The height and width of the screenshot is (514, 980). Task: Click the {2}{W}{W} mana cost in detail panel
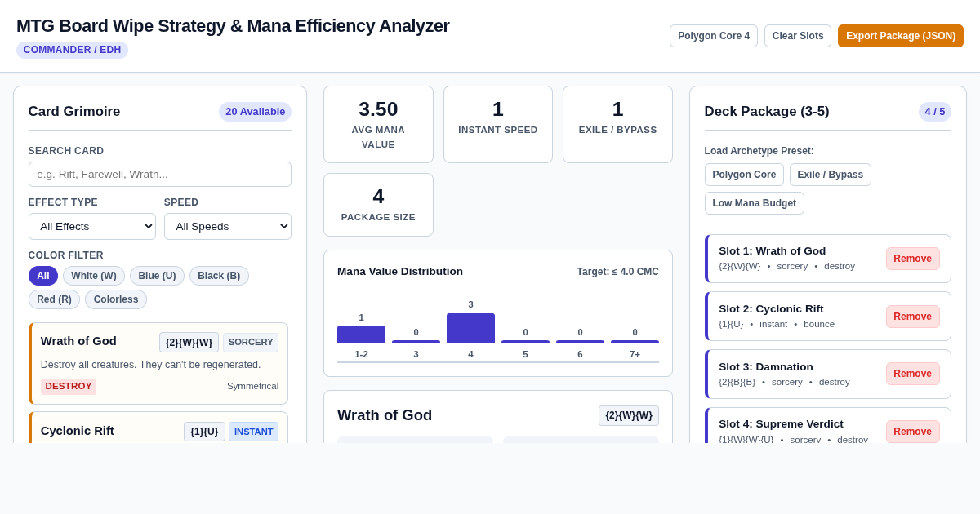[x=629, y=415]
